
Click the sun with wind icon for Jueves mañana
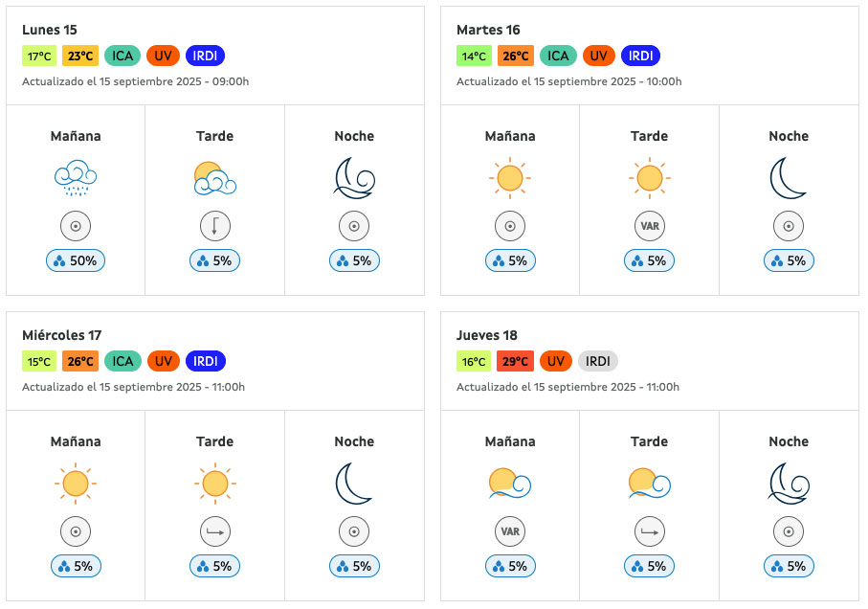point(510,484)
